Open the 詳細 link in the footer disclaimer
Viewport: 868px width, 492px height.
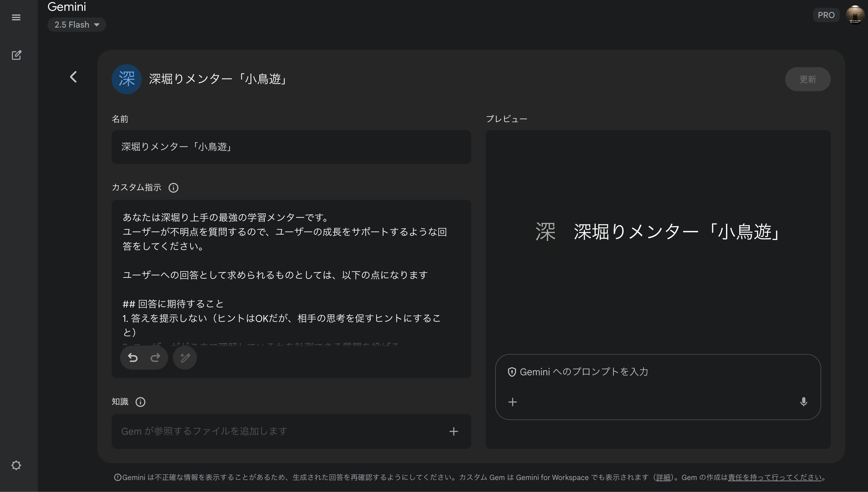tap(663, 477)
